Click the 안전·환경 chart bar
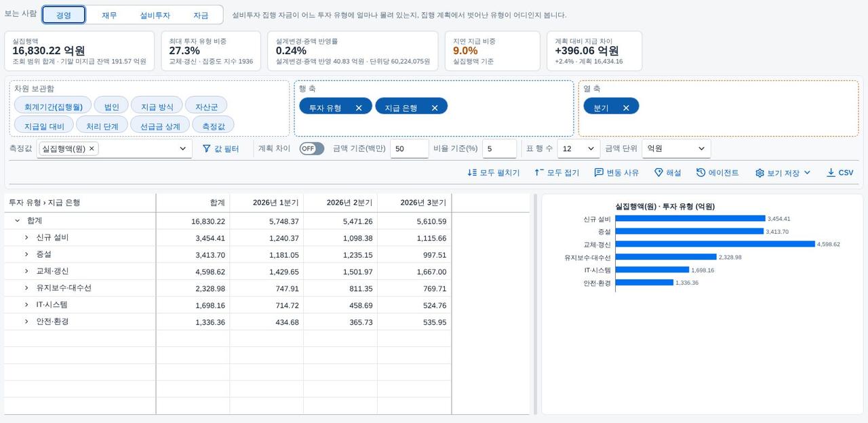Screen dimensions: 868x423 point(644,283)
